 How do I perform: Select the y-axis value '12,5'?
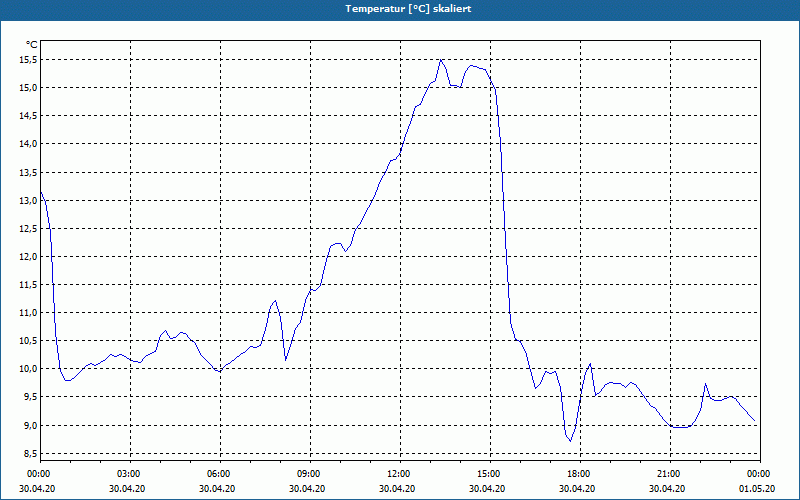(29, 229)
